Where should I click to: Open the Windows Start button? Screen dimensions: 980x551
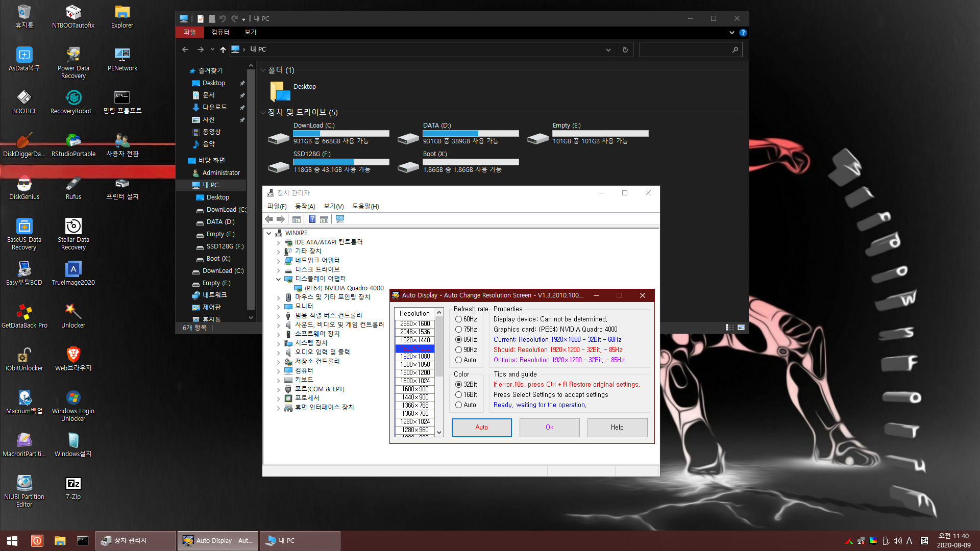[12, 541]
